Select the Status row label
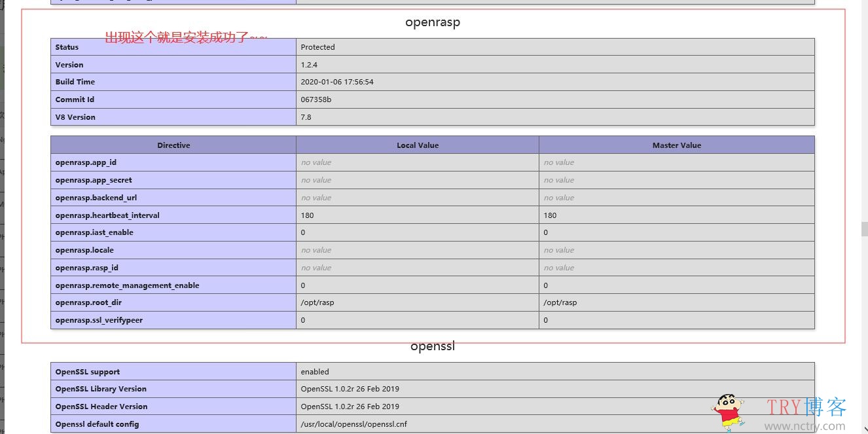This screenshot has height=434, width=868. pyautogui.click(x=67, y=47)
